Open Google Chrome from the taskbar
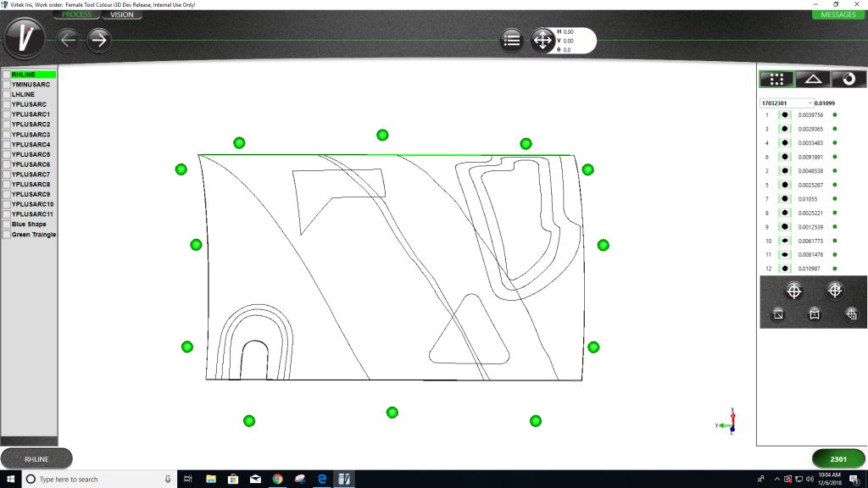The image size is (868, 488). [277, 480]
